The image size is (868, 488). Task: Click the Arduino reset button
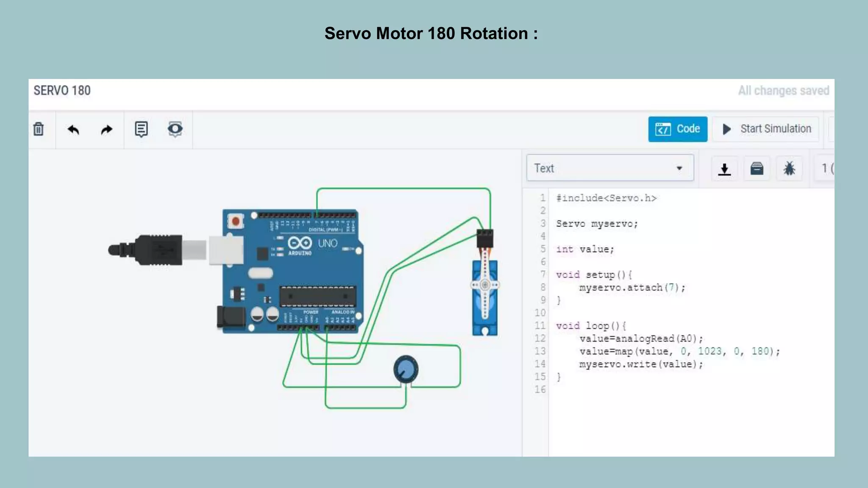click(x=235, y=221)
